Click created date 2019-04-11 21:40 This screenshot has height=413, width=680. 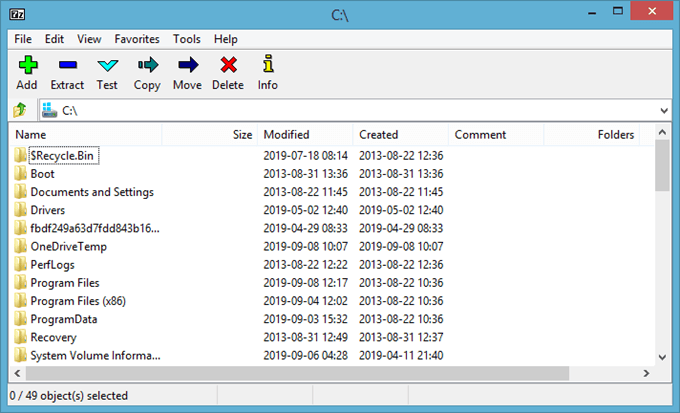401,356
